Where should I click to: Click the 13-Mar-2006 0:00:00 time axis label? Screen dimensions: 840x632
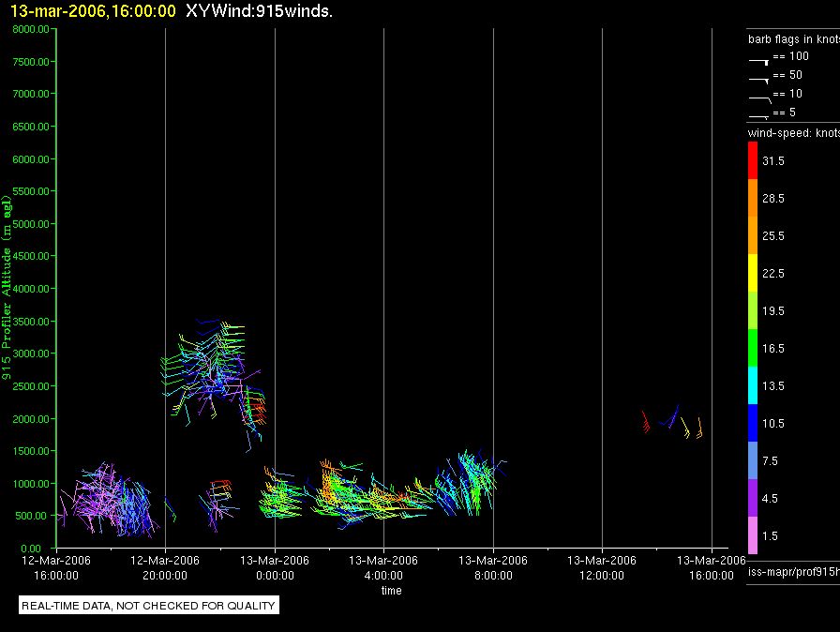(x=275, y=567)
